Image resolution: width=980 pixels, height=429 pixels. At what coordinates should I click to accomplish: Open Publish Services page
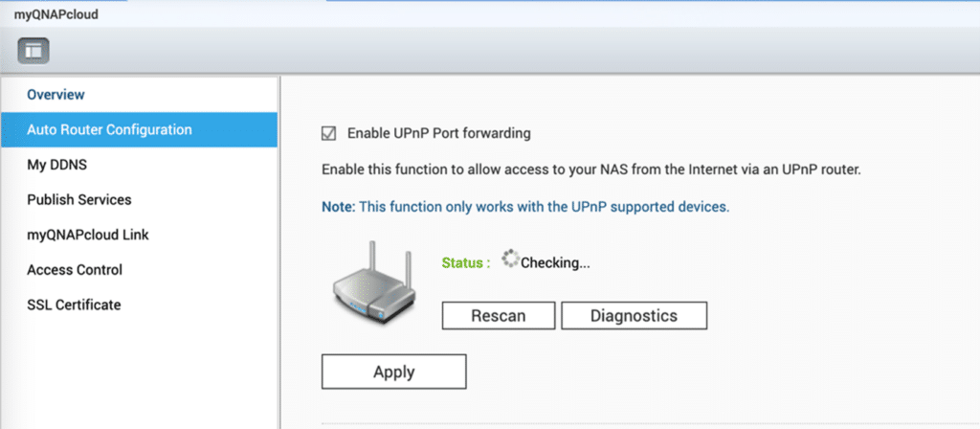(x=79, y=200)
